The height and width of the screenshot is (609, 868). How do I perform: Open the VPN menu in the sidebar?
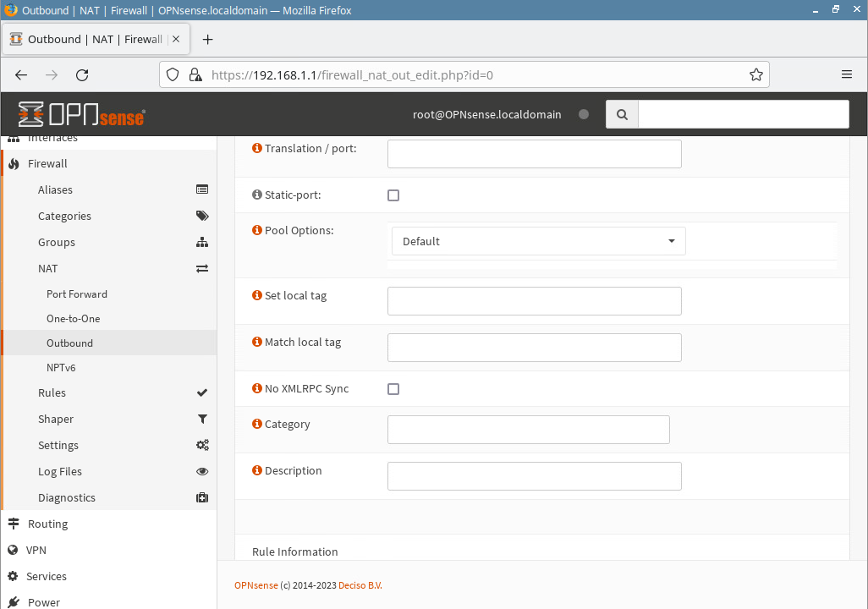click(x=36, y=550)
